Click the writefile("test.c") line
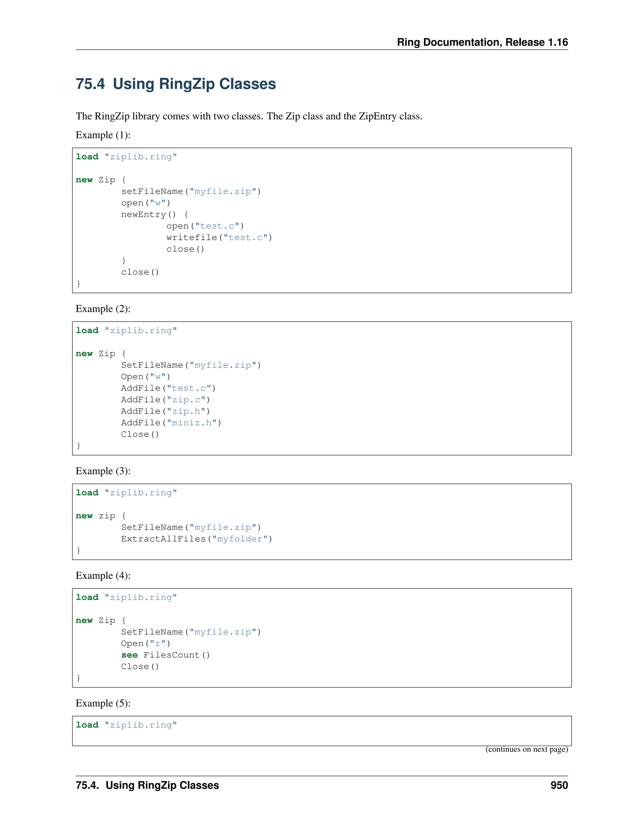Image resolution: width=644 pixels, height=833 pixels. [219, 238]
